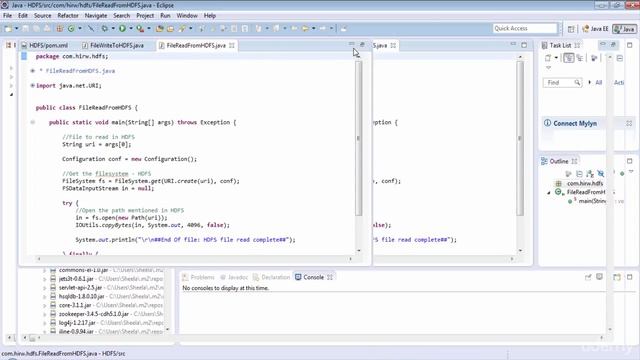Open the Navigate menu
The image size is (640, 360).
[x=96, y=16]
